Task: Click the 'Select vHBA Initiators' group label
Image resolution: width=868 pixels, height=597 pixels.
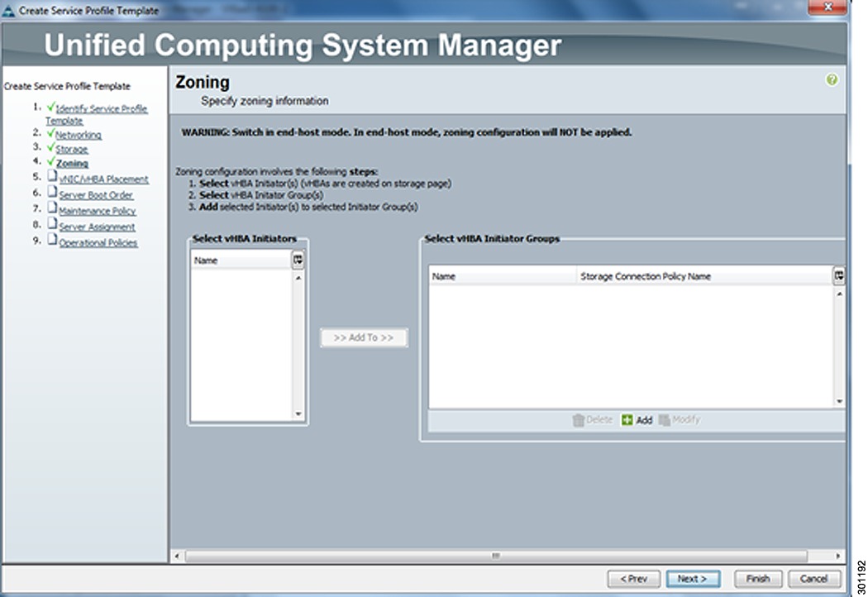Action: (x=245, y=239)
